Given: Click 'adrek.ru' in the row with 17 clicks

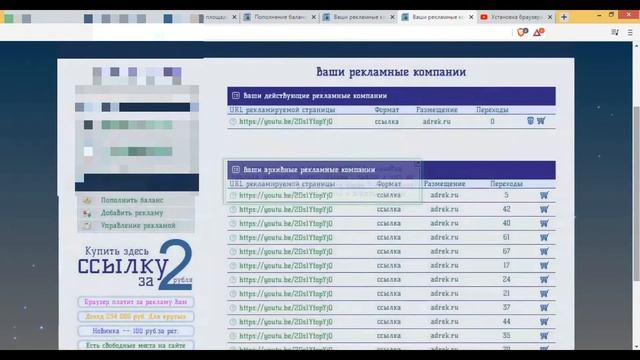Looking at the screenshot, I should [444, 266].
